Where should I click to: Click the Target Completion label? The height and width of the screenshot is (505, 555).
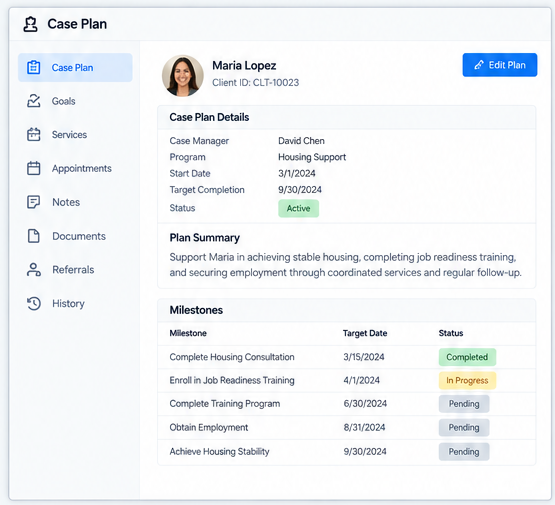[207, 190]
